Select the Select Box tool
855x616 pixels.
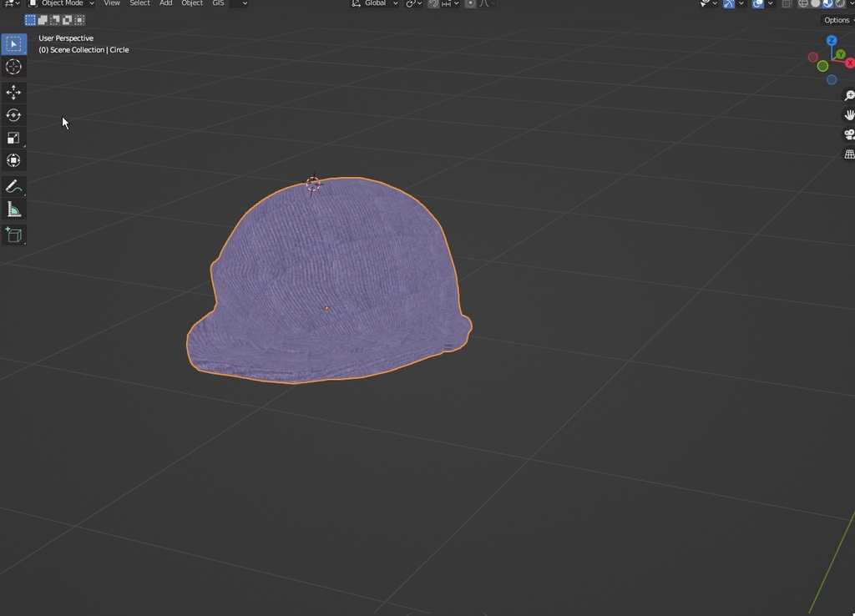point(13,44)
